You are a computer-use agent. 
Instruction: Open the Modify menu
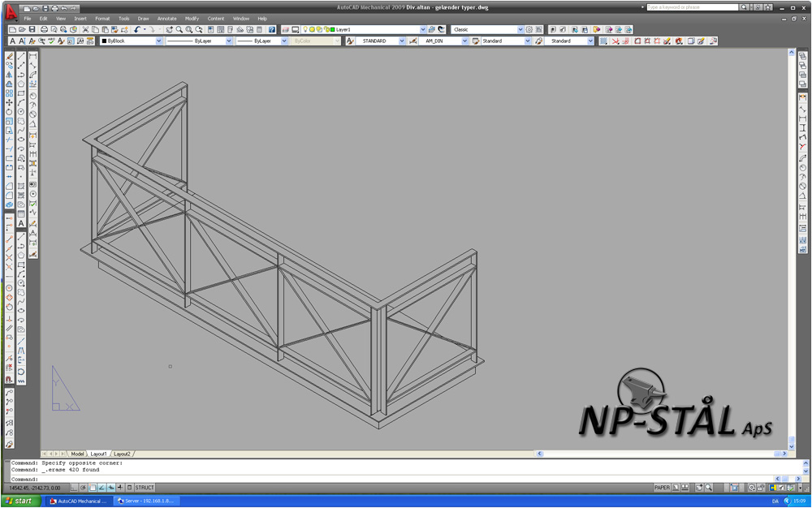point(192,19)
